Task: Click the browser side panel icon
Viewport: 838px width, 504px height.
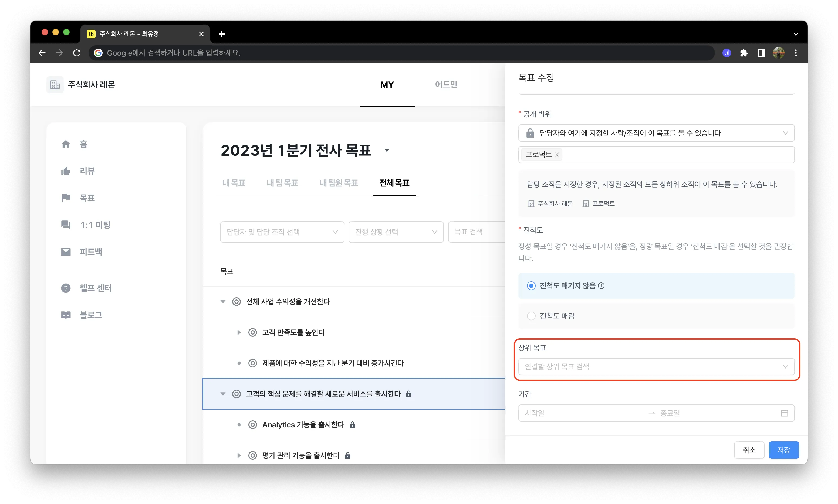Action: pos(761,53)
